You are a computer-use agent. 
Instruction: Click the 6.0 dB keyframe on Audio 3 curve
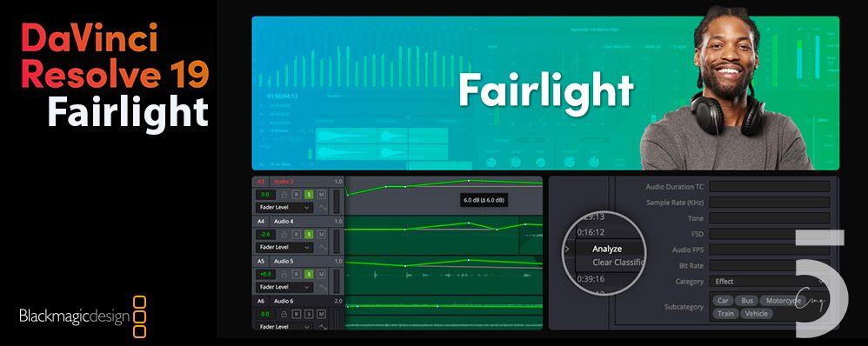pos(468,181)
